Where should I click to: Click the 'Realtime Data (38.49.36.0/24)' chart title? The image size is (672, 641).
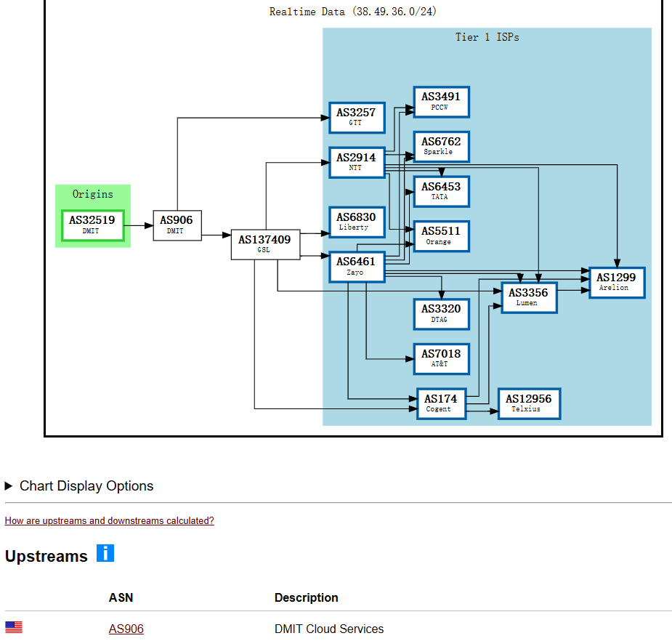(x=353, y=12)
